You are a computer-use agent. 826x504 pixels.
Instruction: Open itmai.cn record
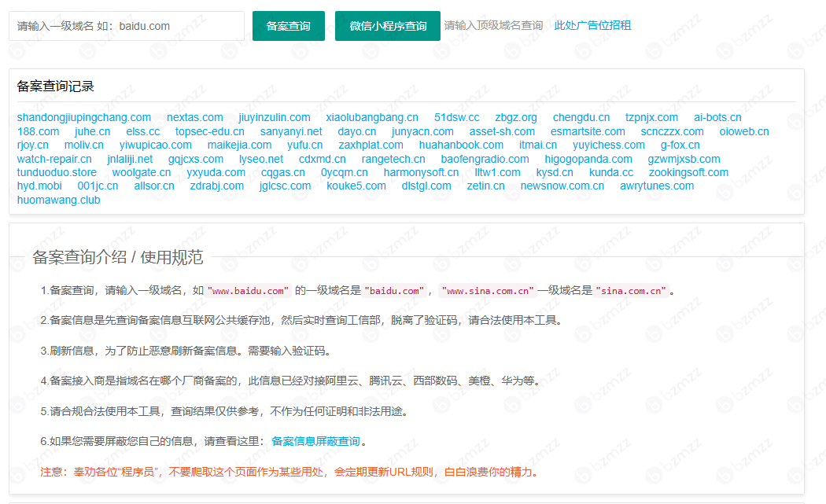coord(538,145)
